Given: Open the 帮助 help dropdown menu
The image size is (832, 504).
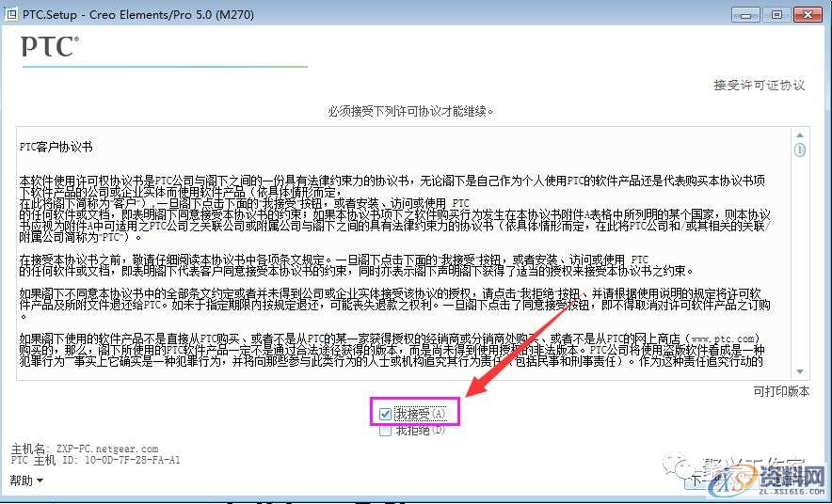Looking at the screenshot, I should tap(26, 480).
